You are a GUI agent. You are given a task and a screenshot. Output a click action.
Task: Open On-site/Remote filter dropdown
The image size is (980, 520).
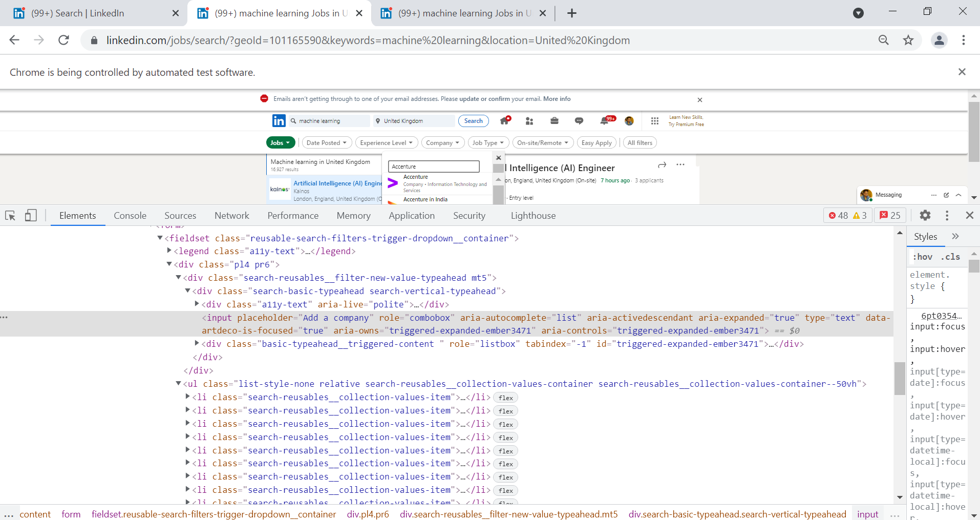[543, 143]
